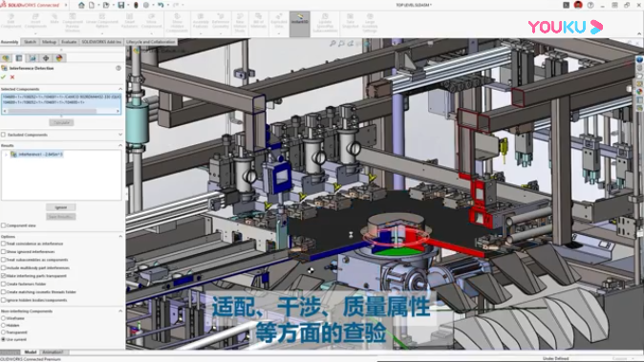Select Update SpeedPak Subassemblies
This screenshot has width=644, height=362.
tap(325, 23)
